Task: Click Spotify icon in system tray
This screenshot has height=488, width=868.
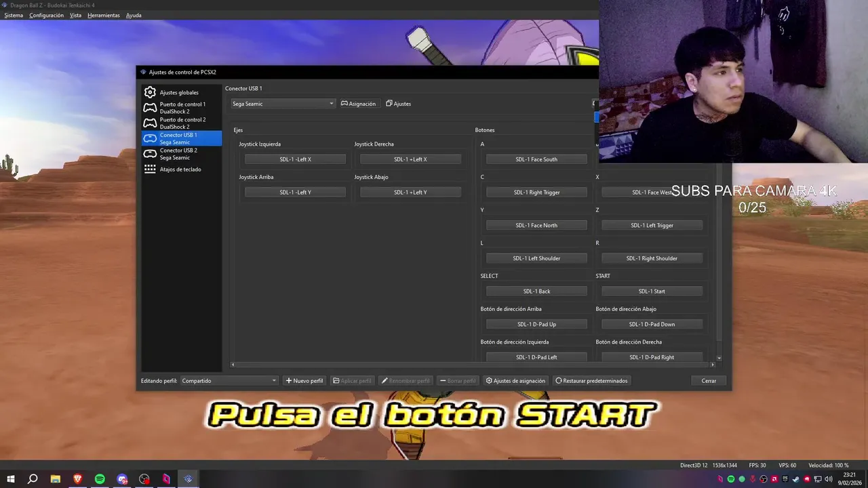Action: 731,479
